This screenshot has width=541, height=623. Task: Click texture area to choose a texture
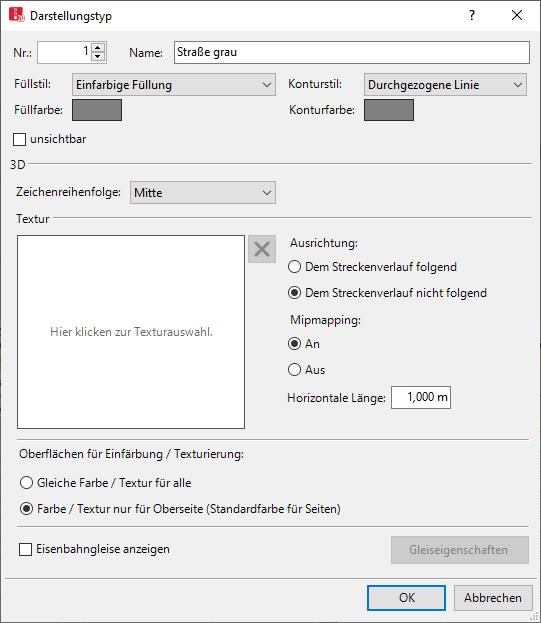click(131, 332)
